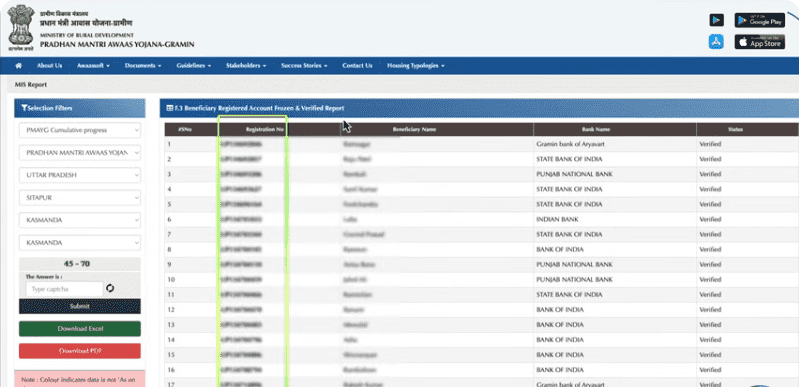Click the small blue App Store icon

coord(716,42)
